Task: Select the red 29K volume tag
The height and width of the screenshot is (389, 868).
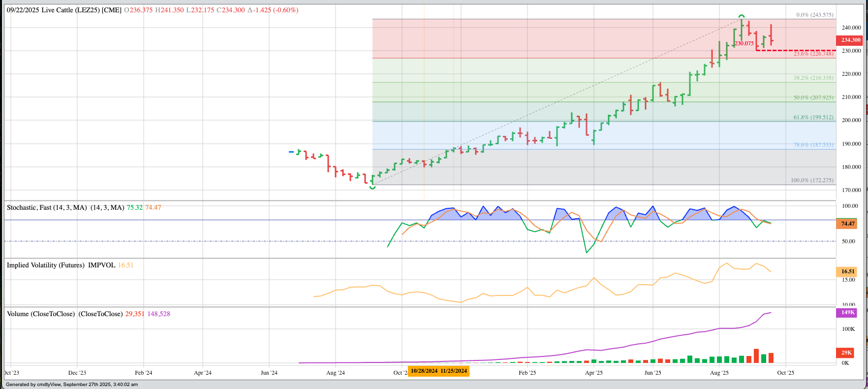Action: [x=846, y=353]
